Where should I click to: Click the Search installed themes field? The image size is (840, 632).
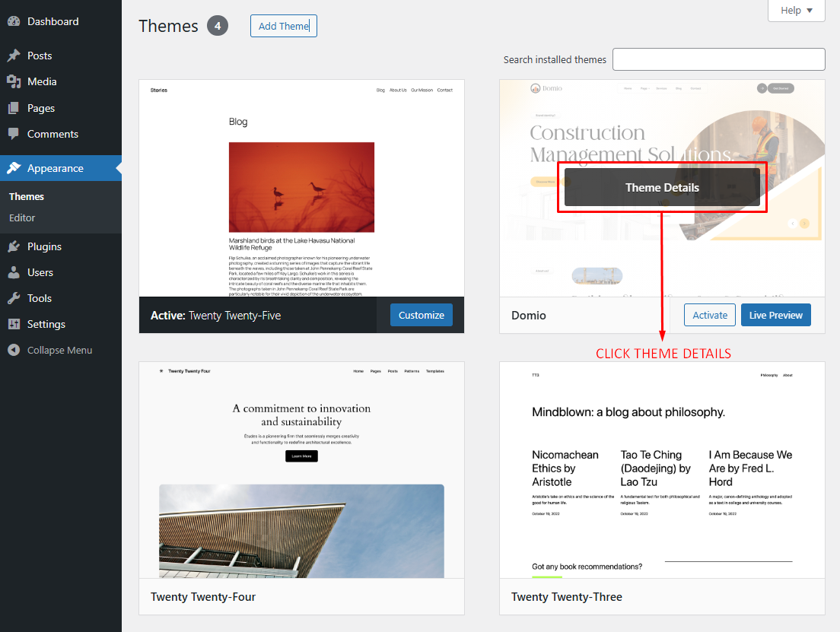click(718, 59)
